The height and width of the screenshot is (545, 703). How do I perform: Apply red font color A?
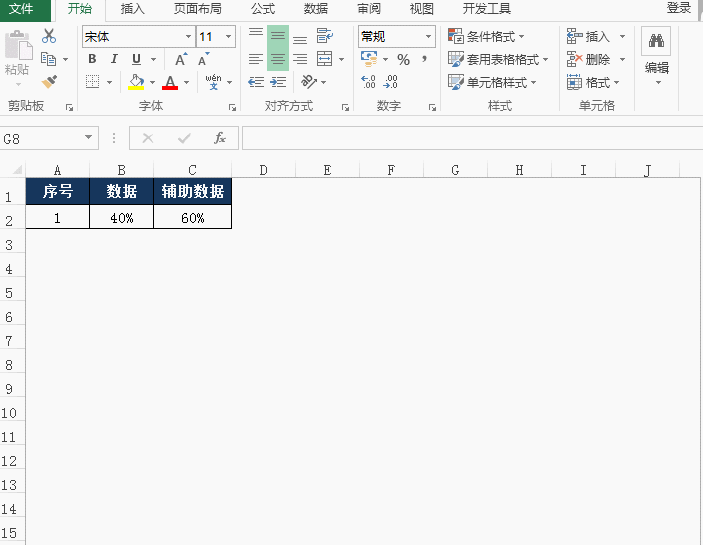coord(170,82)
